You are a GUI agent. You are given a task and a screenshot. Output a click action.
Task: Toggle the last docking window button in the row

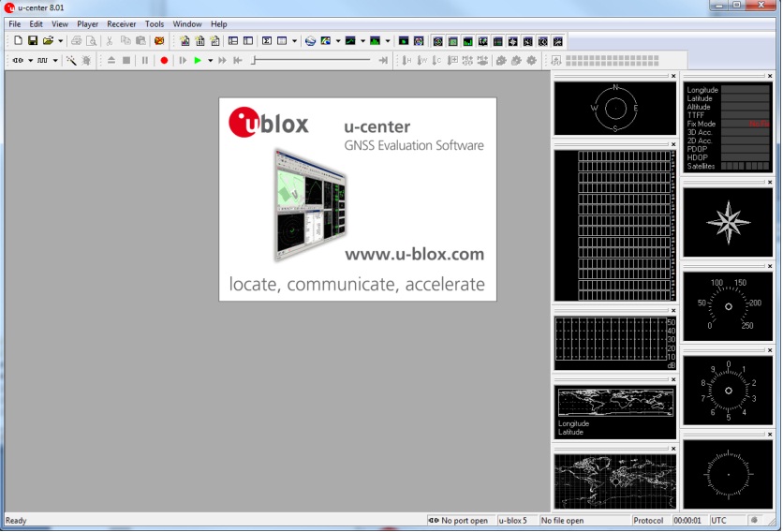(558, 41)
